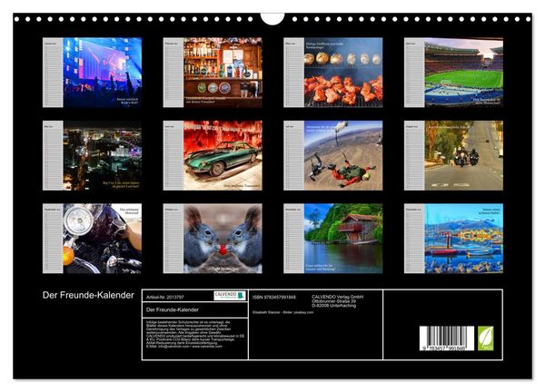Click the calendar hanger notch at top

(x=272, y=19)
